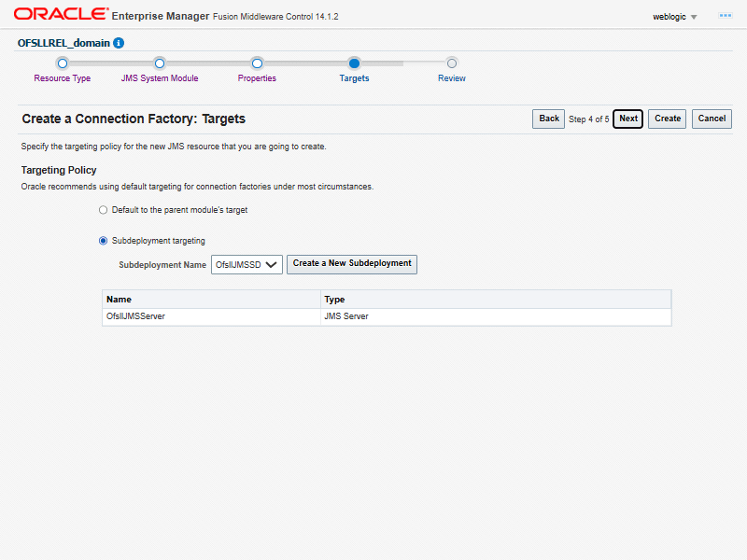
Task: Click the Type column header
Action: point(496,300)
